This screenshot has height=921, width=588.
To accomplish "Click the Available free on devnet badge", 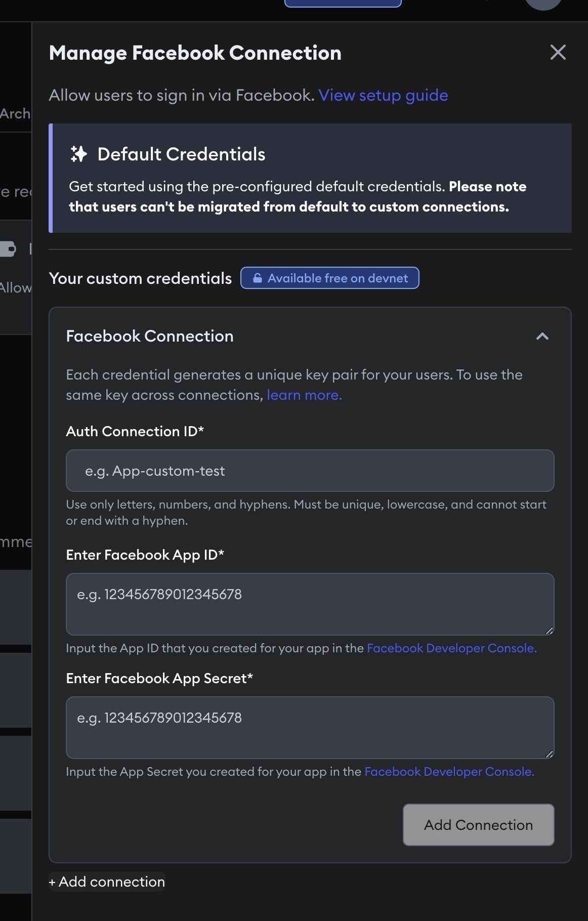I will pos(330,278).
